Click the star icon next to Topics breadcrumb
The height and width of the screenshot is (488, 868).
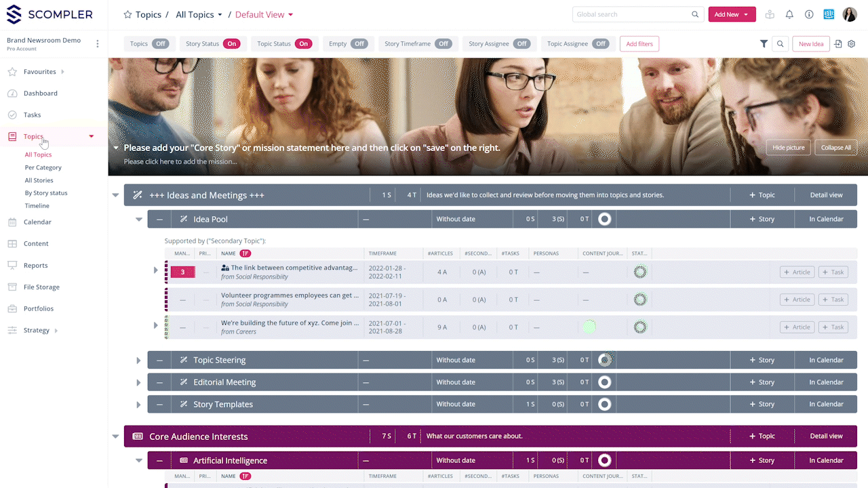point(127,14)
